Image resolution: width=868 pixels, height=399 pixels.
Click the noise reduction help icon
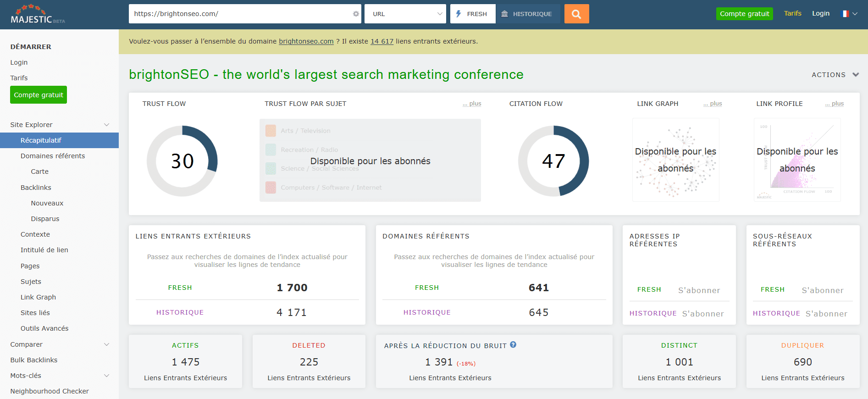[x=513, y=345]
